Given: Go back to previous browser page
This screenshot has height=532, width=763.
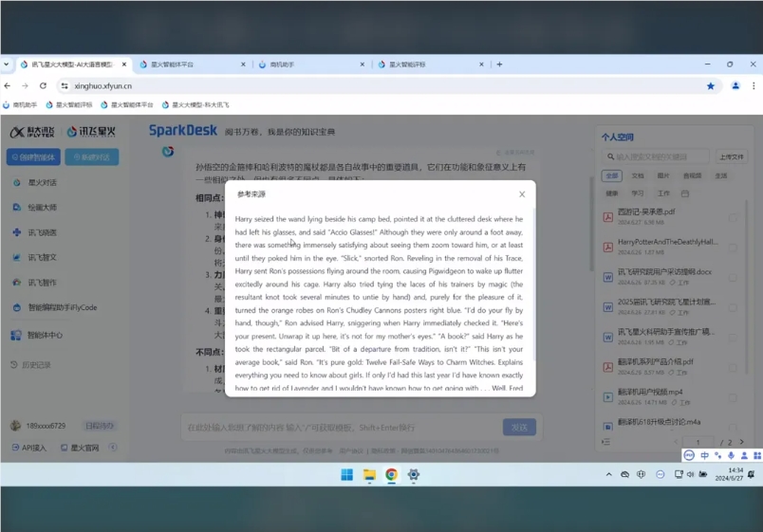Looking at the screenshot, I should (8, 85).
